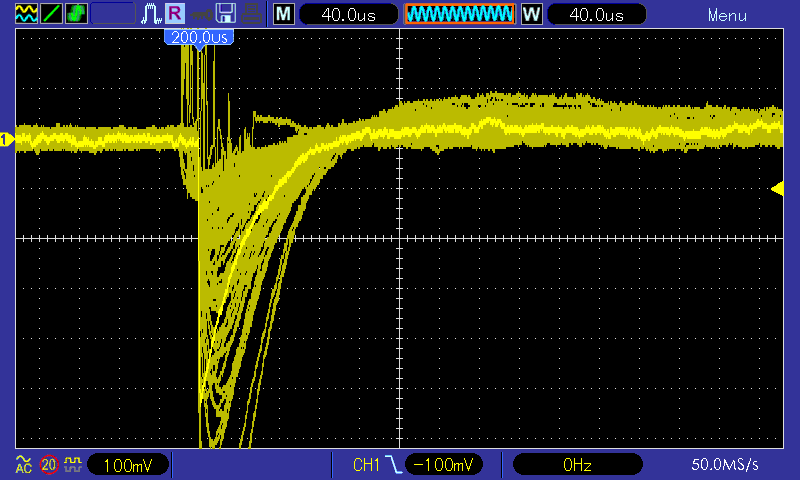Click the waveform memory position bar

point(460,14)
